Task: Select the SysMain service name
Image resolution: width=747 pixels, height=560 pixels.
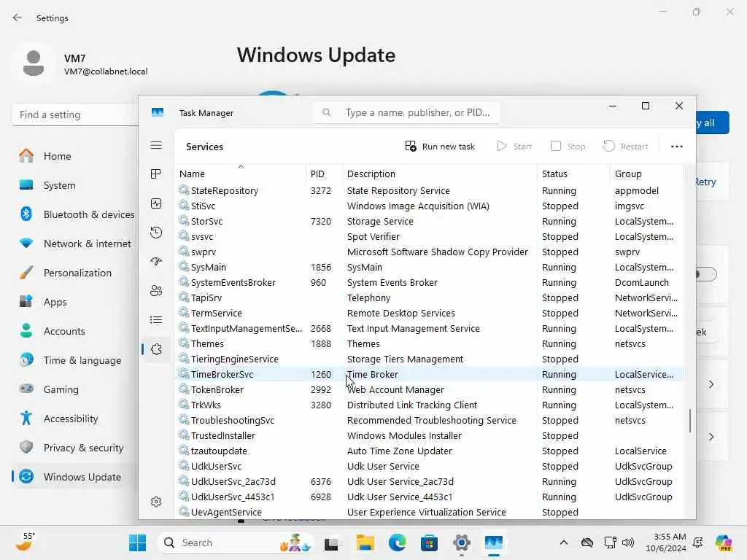Action: pos(208,267)
